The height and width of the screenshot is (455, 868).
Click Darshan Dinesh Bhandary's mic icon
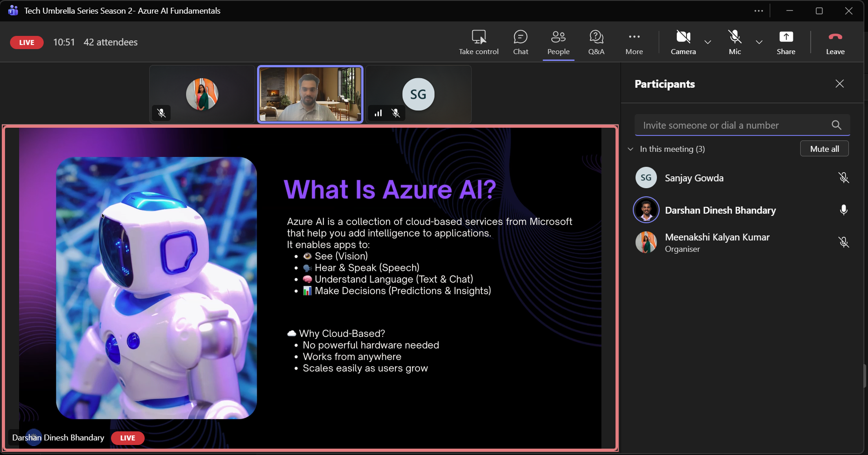843,210
